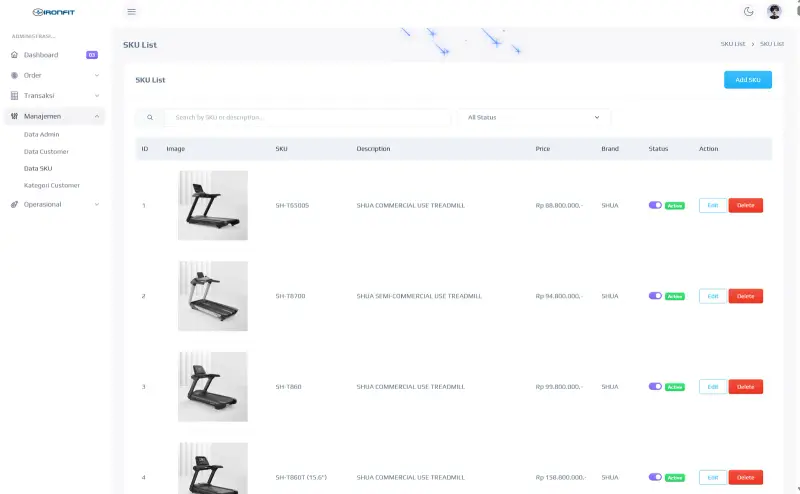Image resolution: width=800 pixels, height=494 pixels.
Task: Open Kategori Customer submenu item
Action: point(52,185)
